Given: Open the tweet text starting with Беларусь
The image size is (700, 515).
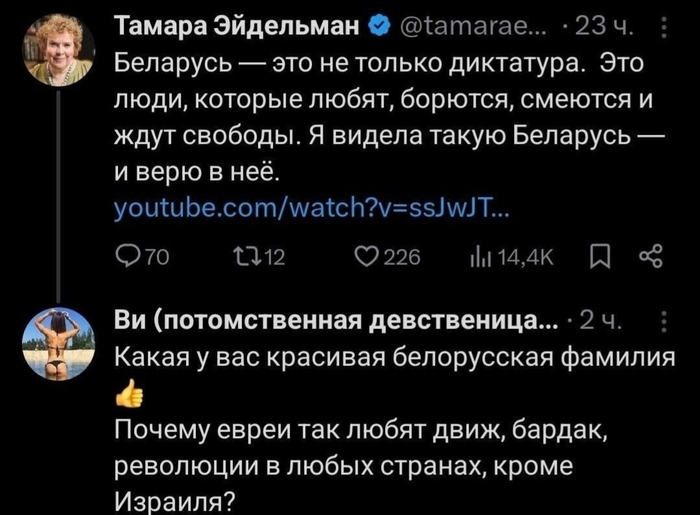Looking at the screenshot, I should coord(380,119).
